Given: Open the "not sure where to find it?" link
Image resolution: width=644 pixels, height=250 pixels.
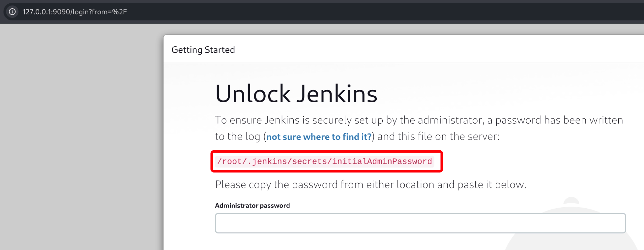Looking at the screenshot, I should [319, 137].
